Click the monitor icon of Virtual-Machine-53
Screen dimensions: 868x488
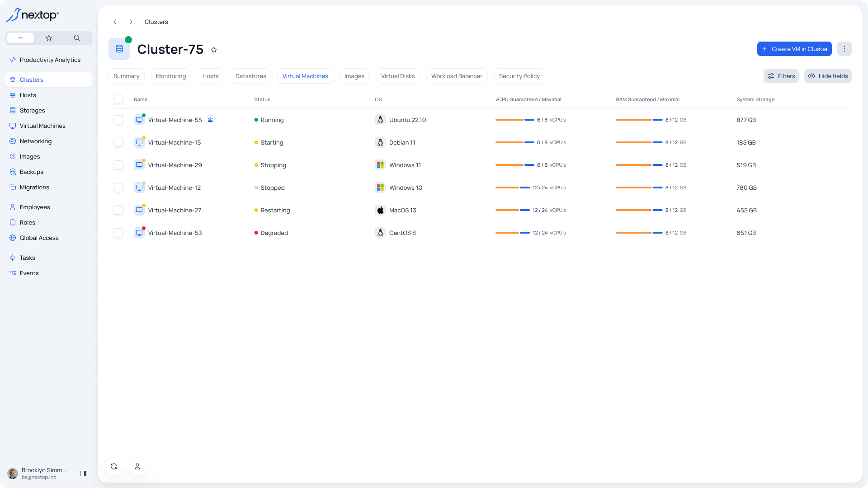tap(139, 233)
